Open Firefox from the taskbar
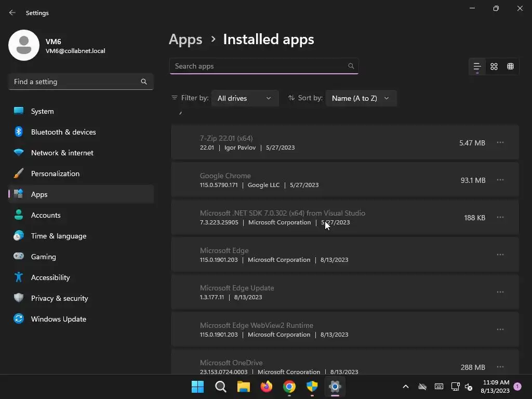Image resolution: width=532 pixels, height=399 pixels. click(267, 387)
